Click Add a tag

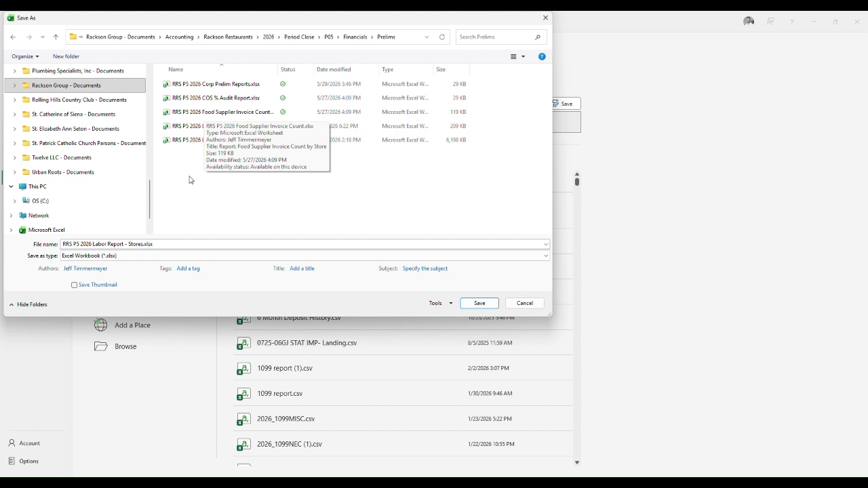[x=188, y=268]
